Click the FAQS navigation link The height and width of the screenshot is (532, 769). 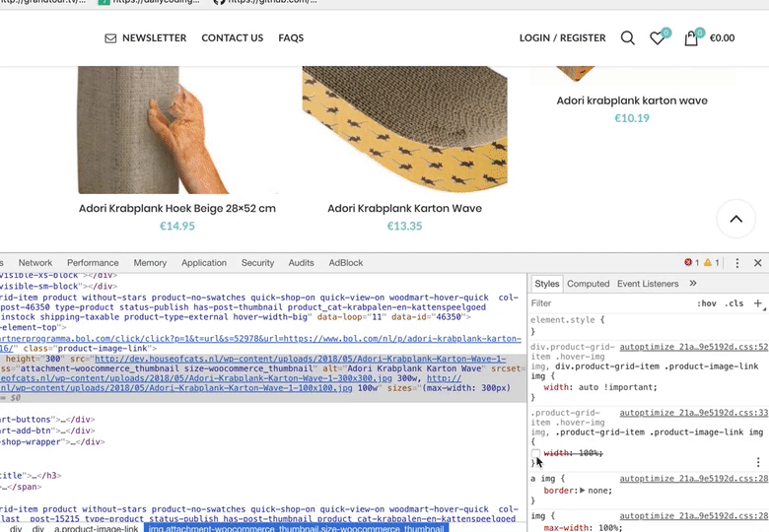point(291,38)
